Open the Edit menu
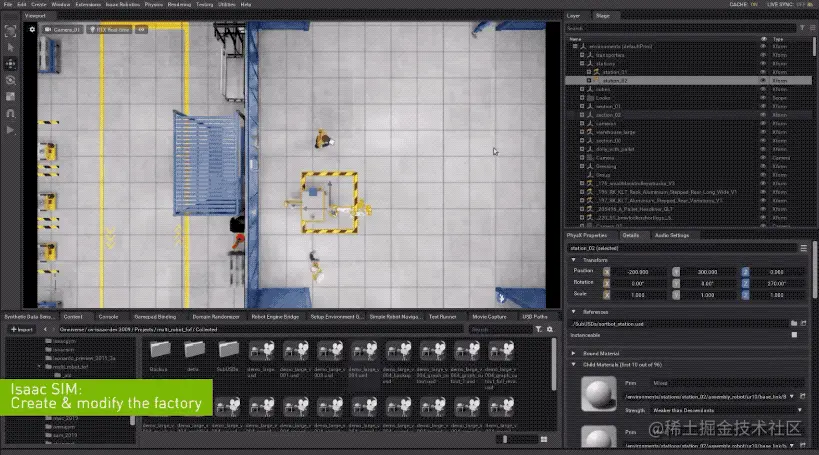 [21, 4]
